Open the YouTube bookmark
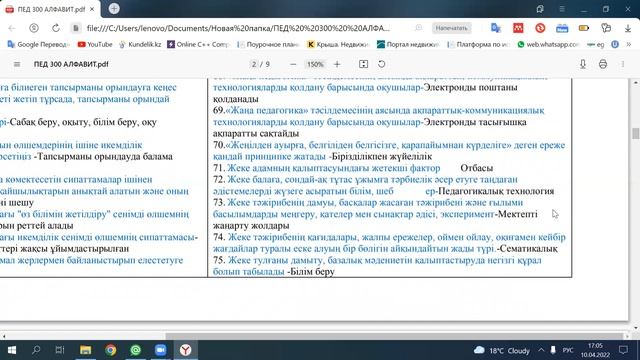 [95, 44]
